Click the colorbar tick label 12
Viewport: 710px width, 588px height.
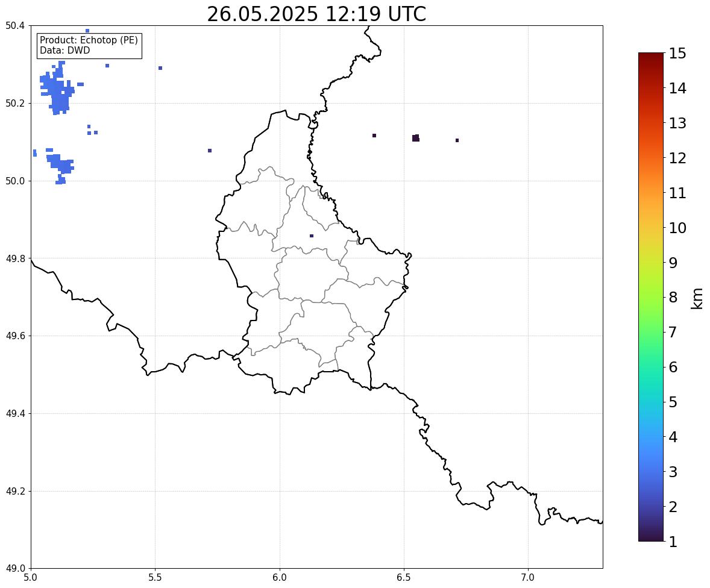point(677,158)
